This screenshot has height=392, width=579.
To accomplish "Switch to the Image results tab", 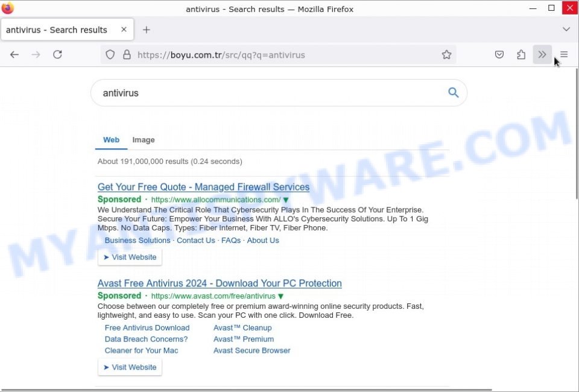I will tap(144, 140).
